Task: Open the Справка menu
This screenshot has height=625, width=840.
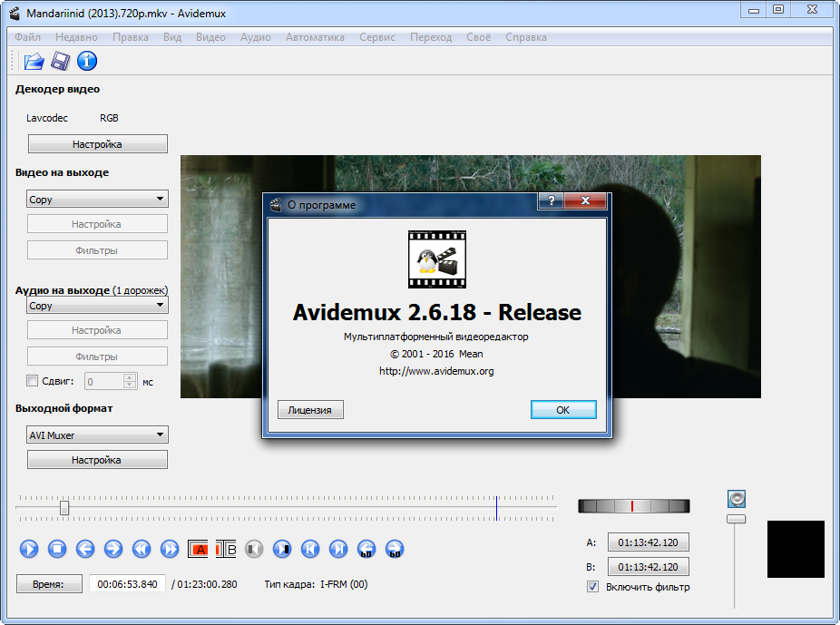Action: coord(525,37)
